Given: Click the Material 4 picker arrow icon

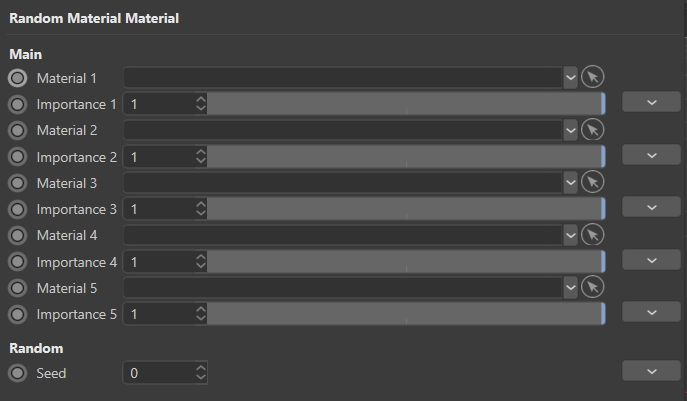Looking at the screenshot, I should pos(593,234).
